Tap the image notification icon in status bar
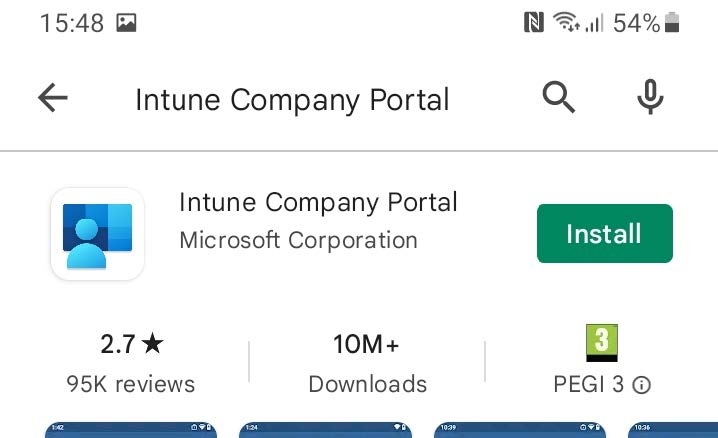 coord(126,22)
